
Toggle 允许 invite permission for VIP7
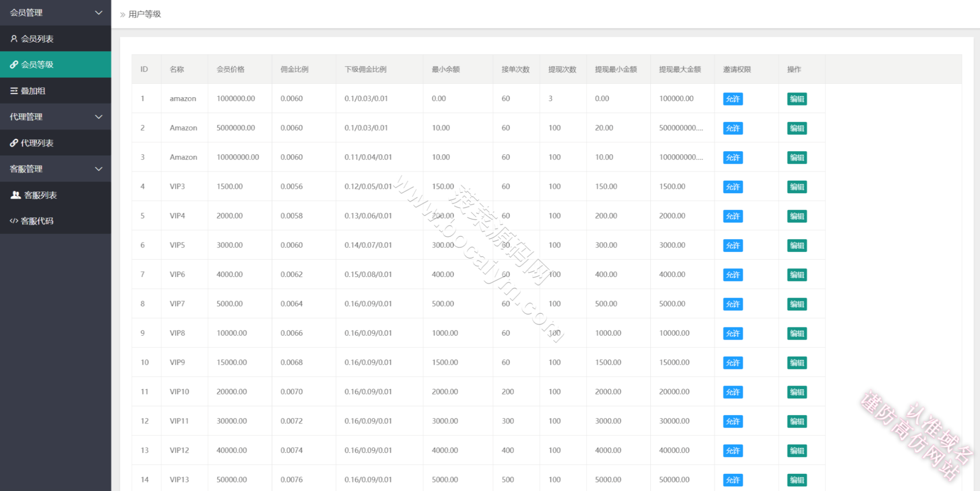tap(733, 304)
